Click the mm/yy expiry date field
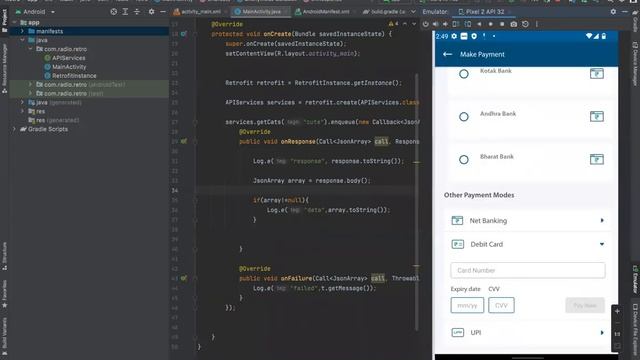640x360 pixels. point(467,305)
